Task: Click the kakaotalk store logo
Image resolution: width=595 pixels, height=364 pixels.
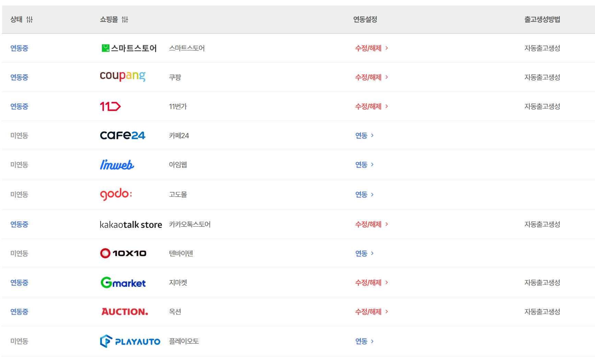Action: [131, 225]
